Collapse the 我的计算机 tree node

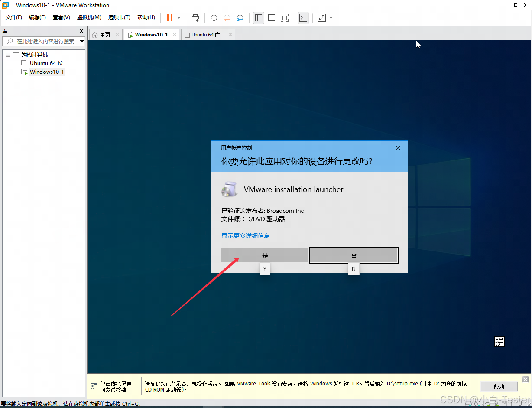tap(8, 55)
